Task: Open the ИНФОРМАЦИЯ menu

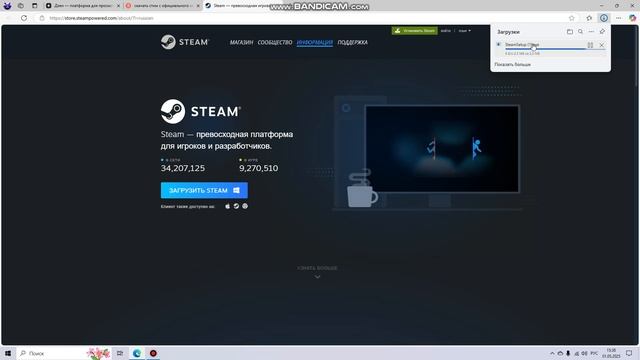Action: pos(315,42)
